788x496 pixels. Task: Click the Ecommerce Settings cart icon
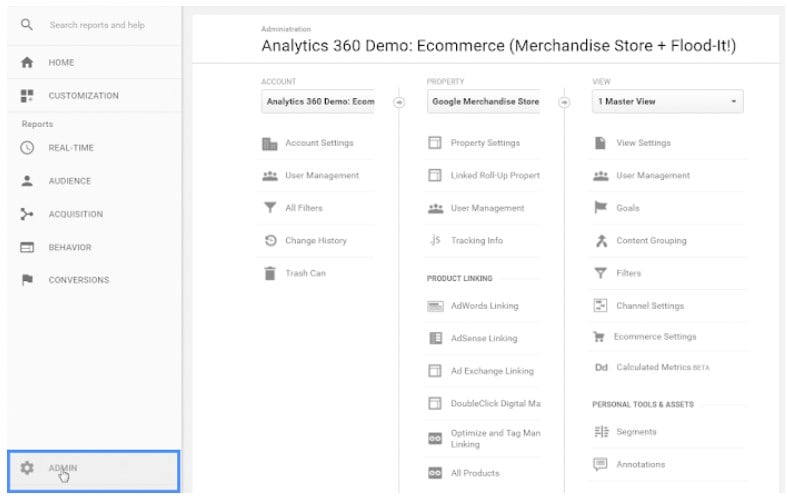(x=599, y=337)
